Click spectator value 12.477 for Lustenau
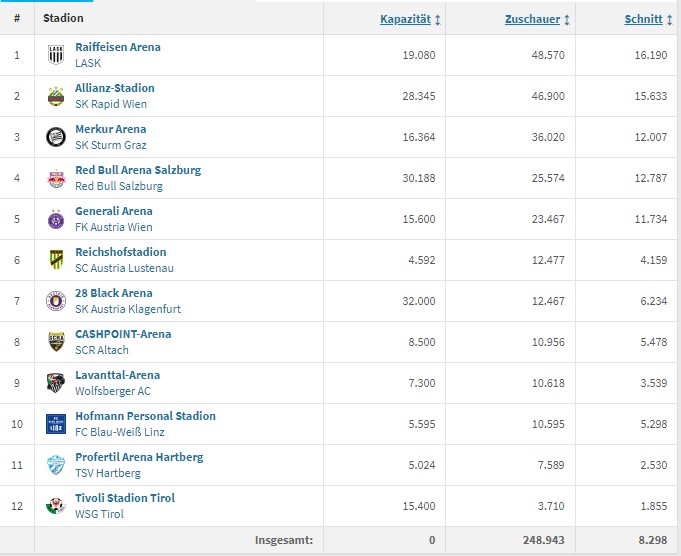Screen dimensions: 681x556 pyautogui.click(x=548, y=260)
